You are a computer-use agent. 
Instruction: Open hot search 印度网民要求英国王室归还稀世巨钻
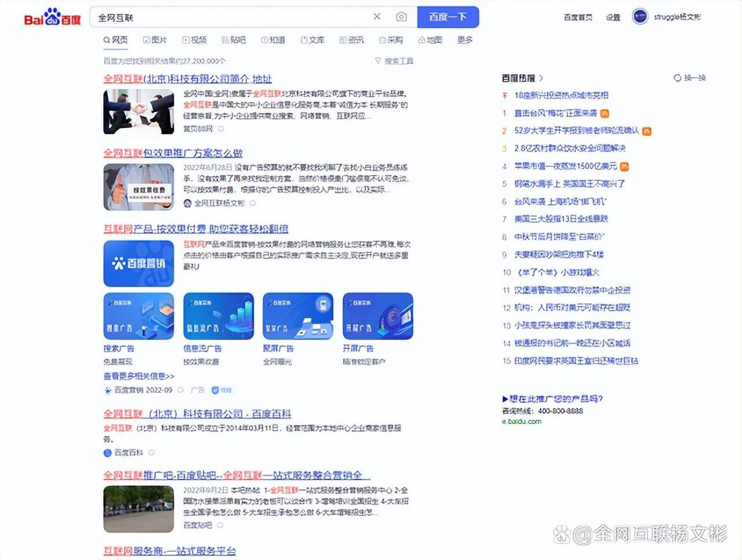click(576, 361)
